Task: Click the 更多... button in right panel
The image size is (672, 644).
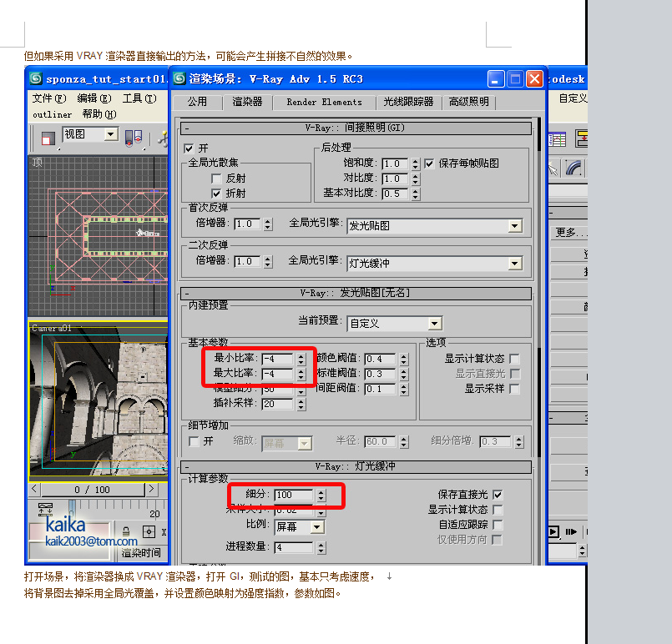Action: (569, 233)
